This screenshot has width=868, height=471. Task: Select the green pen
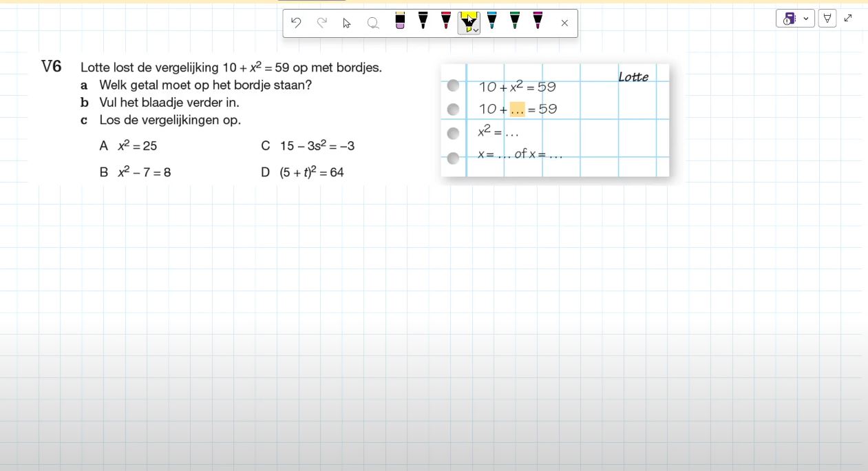[x=515, y=21]
